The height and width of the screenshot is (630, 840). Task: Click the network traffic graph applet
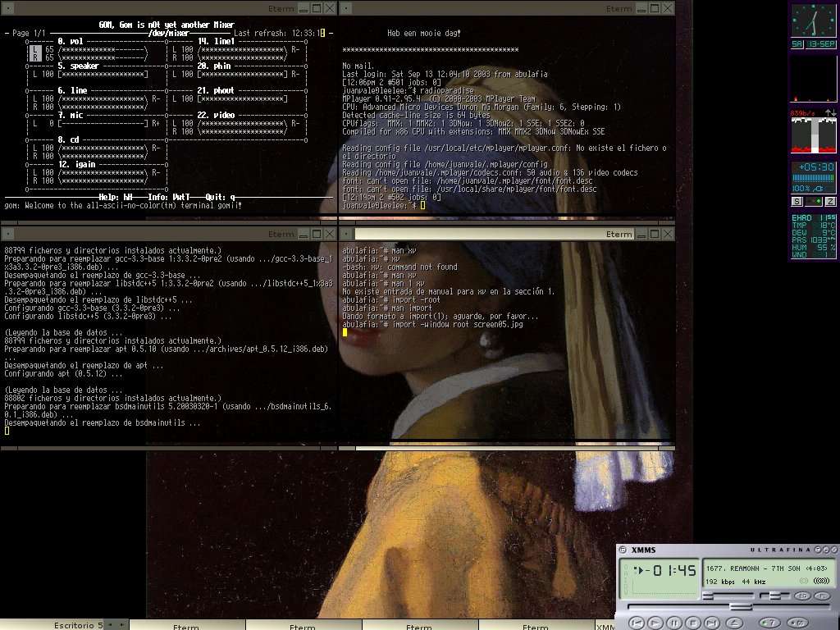coord(813,135)
